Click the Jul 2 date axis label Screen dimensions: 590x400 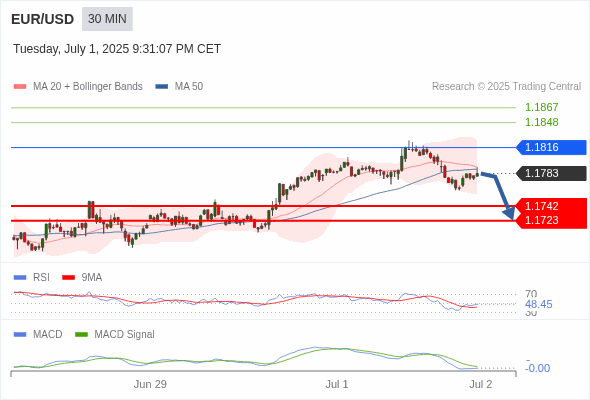click(481, 385)
